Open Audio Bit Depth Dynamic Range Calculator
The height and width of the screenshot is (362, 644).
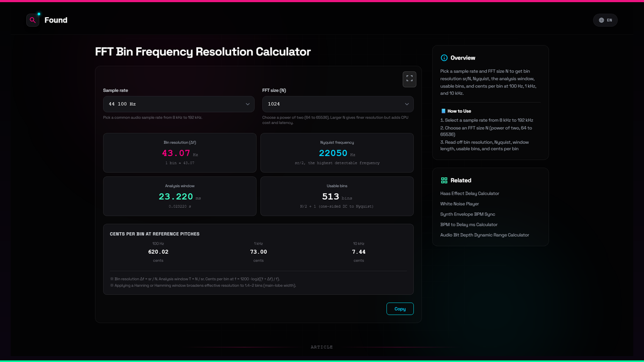tap(485, 235)
